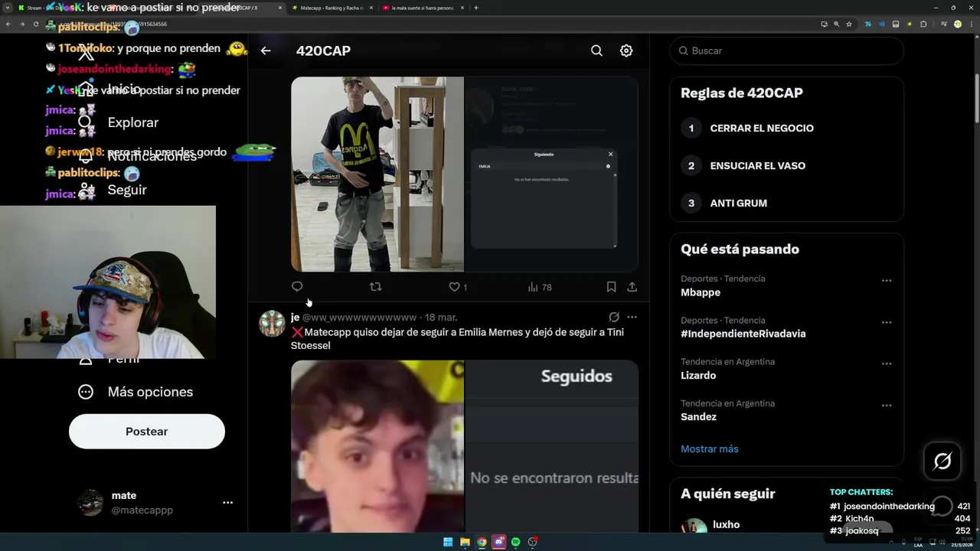Image resolution: width=980 pixels, height=551 pixels.
Task: Open a new browser tab
Action: [476, 8]
